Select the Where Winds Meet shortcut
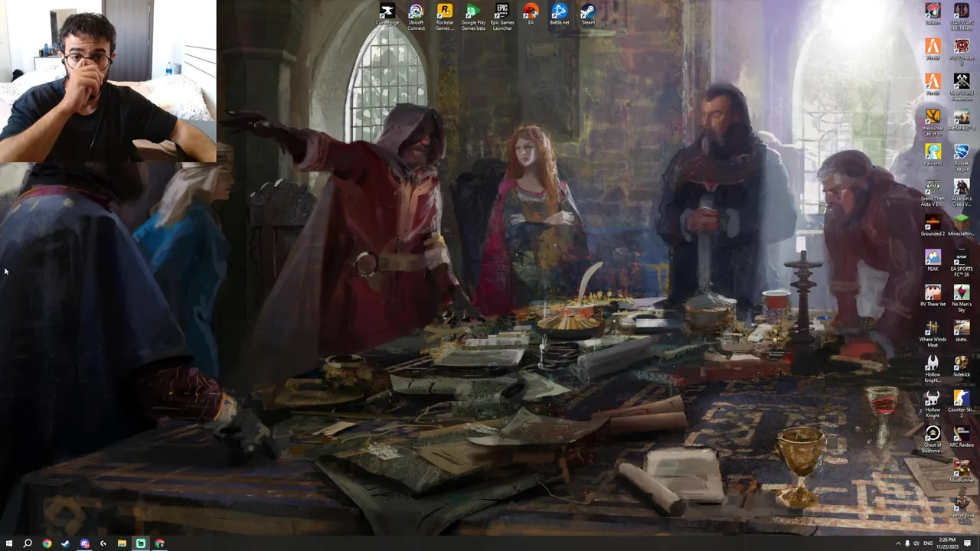Viewport: 980px width, 551px height. 933,334
